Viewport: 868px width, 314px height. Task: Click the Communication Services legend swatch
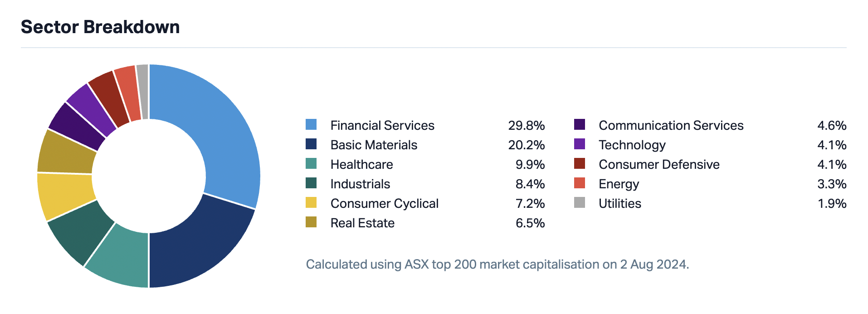[x=580, y=125]
